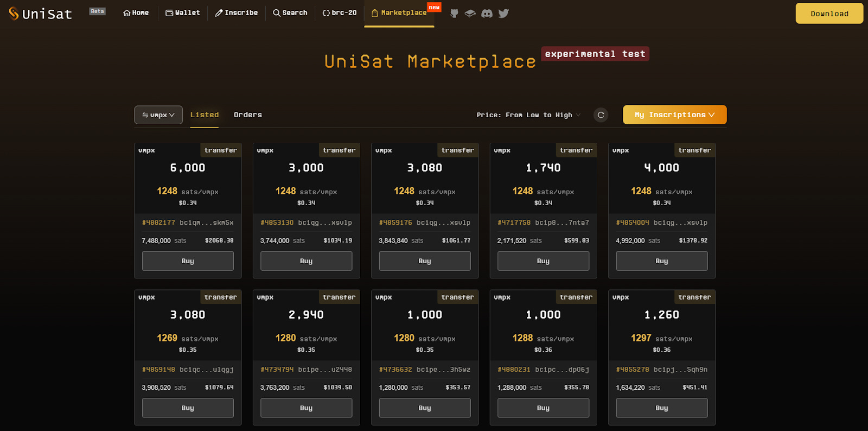Expand the My Inscriptions dropdown
The height and width of the screenshot is (431, 868).
point(674,115)
